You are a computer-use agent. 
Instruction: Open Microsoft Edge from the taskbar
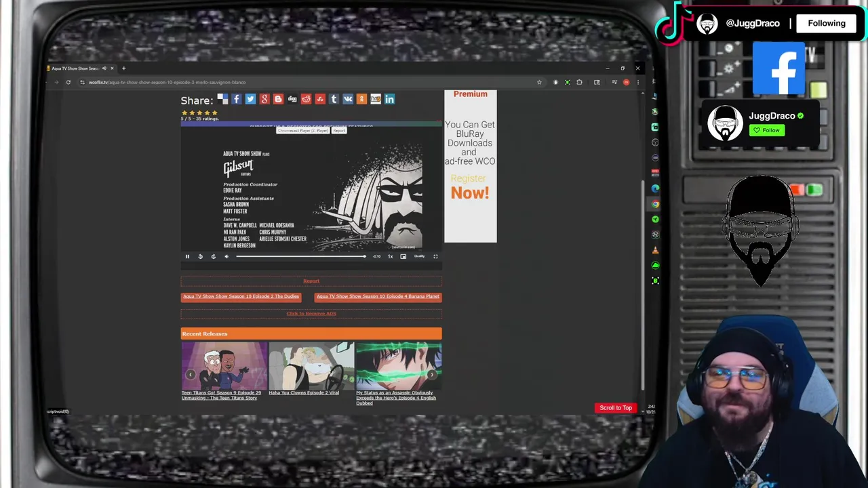point(655,188)
